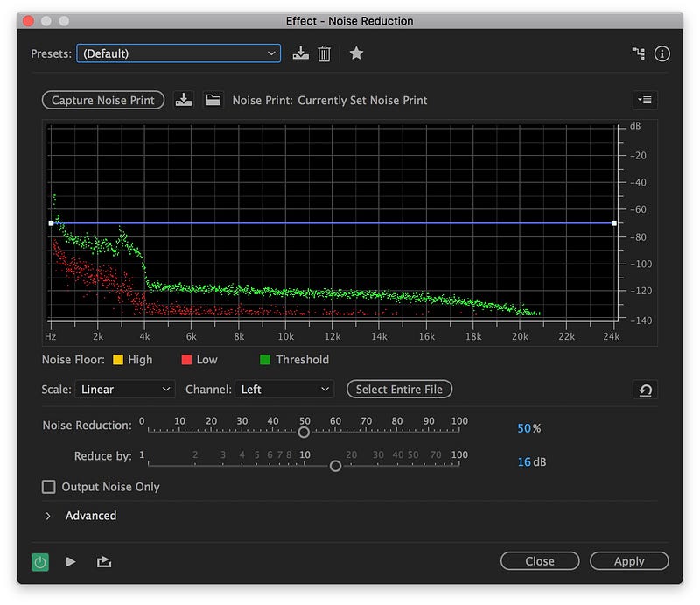The height and width of the screenshot is (605, 700).
Task: Click the Noise Reduction slider handle
Action: [x=304, y=432]
